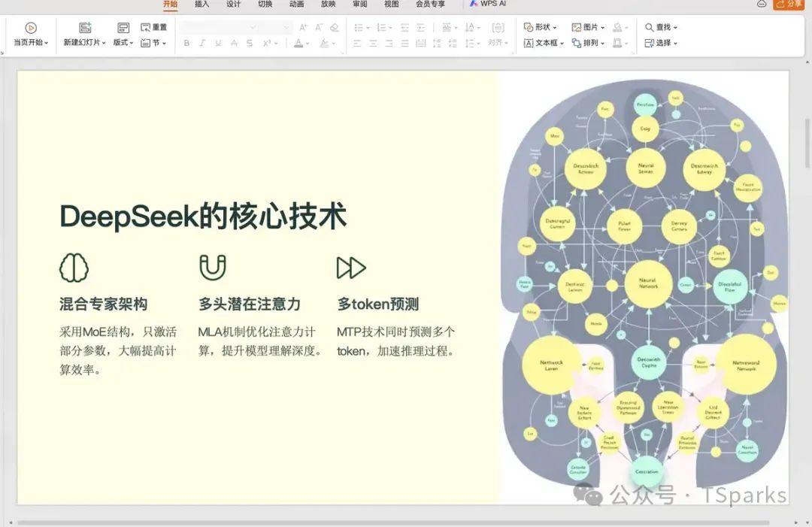Screen dimensions: 812x527
Task: Click the decrease indent icon
Action: (405, 27)
